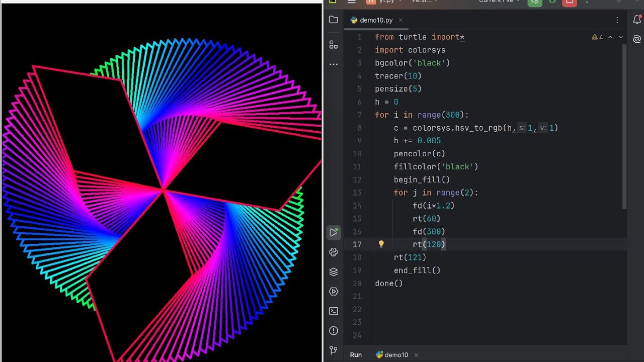Click line 'h += 0.005'
Image resolution: width=644 pixels, height=362 pixels.
tap(417, 141)
